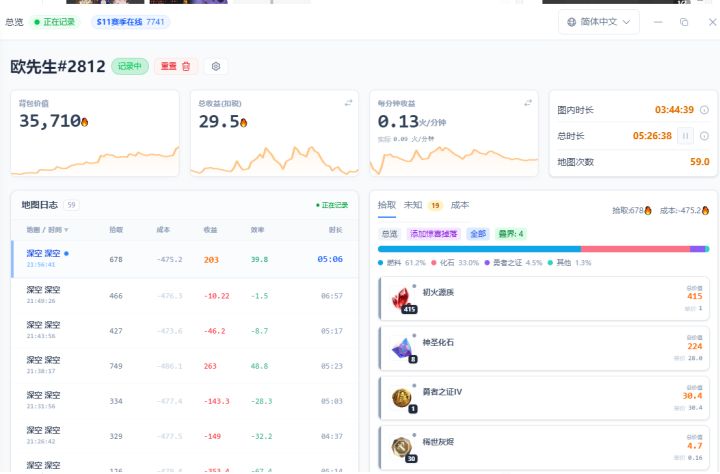Select the map log row with profit -149
Viewport: 720px width, 474px height.
click(x=185, y=436)
